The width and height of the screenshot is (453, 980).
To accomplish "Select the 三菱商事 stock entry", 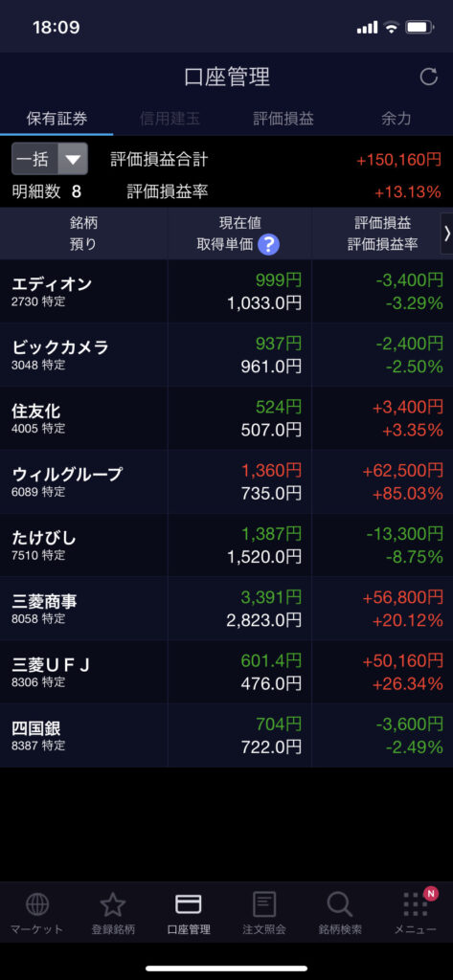I will [226, 608].
